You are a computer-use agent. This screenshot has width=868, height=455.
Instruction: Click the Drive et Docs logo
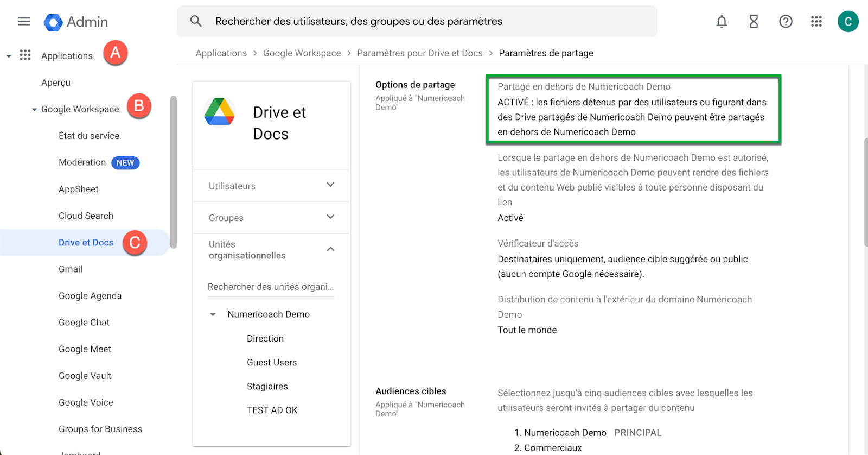tap(219, 112)
